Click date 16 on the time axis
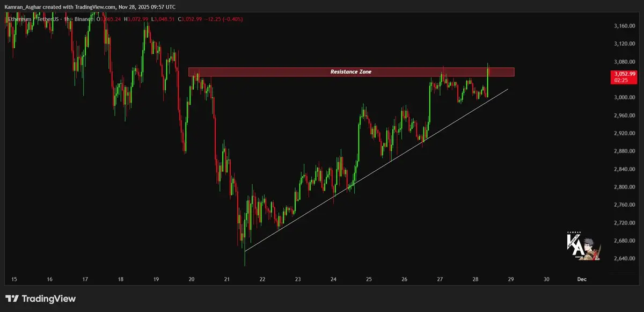Screen dimensions: 644x312 (49, 279)
